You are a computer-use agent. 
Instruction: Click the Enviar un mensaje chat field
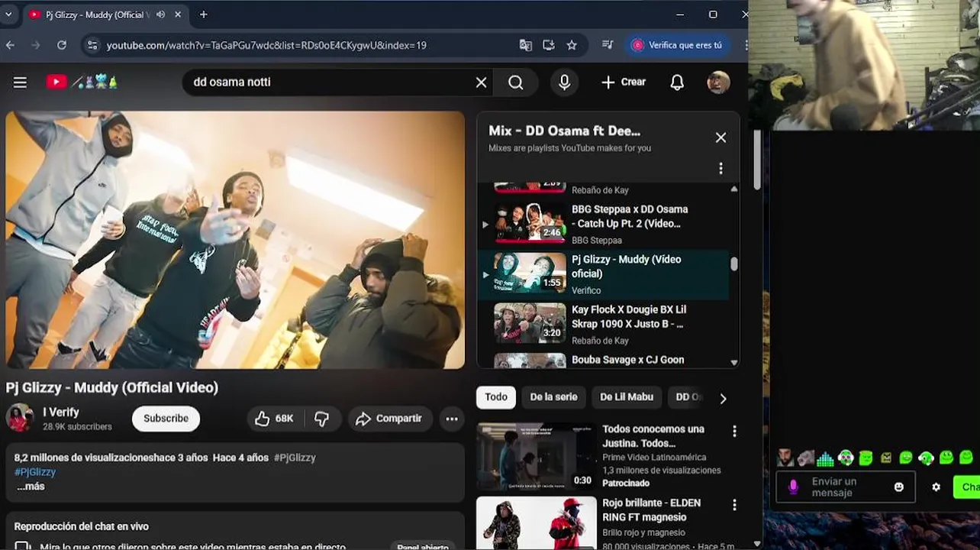point(846,487)
